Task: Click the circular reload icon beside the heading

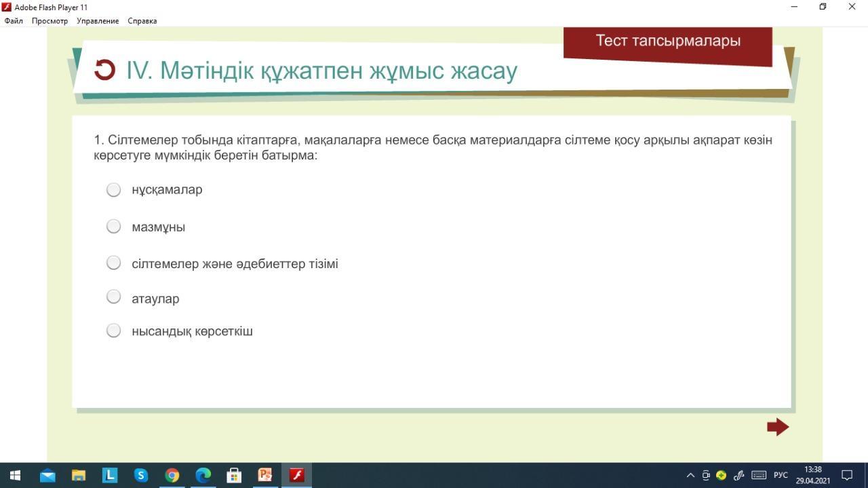Action: (104, 70)
